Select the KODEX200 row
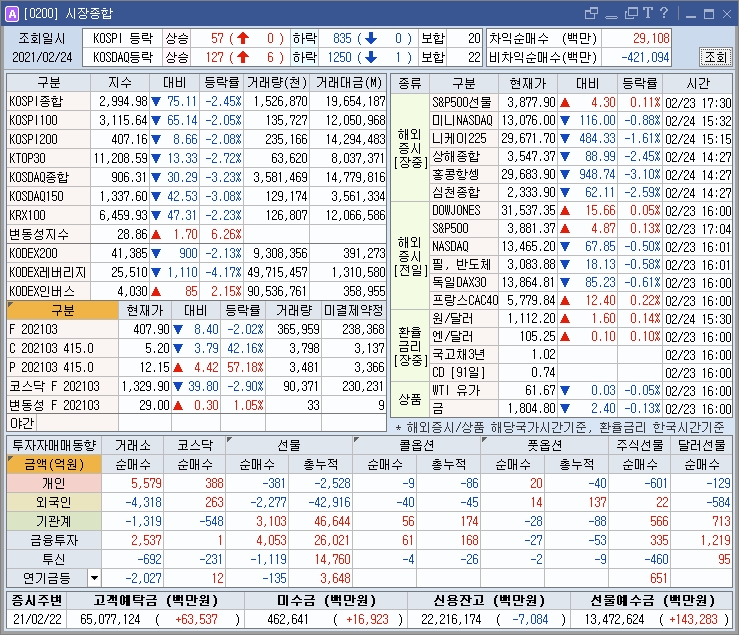The width and height of the screenshot is (739, 635). click(197, 253)
